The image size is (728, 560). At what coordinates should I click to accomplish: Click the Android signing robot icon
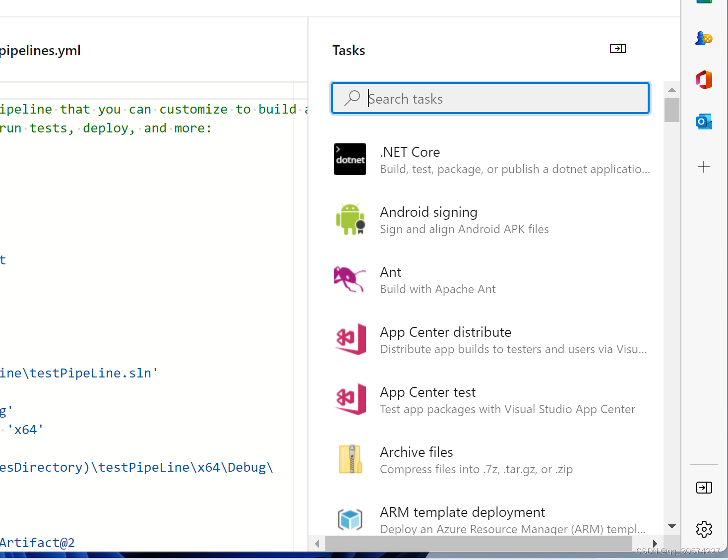point(350,219)
